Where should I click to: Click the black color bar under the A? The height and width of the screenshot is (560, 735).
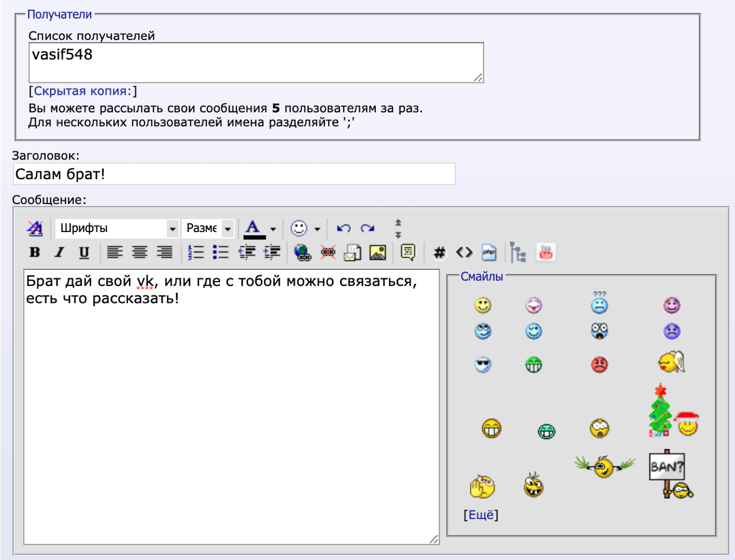coord(255,237)
